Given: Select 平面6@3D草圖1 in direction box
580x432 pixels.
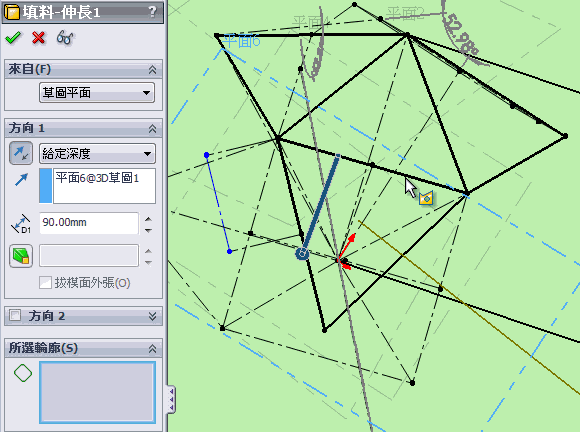Looking at the screenshot, I should click(97, 178).
